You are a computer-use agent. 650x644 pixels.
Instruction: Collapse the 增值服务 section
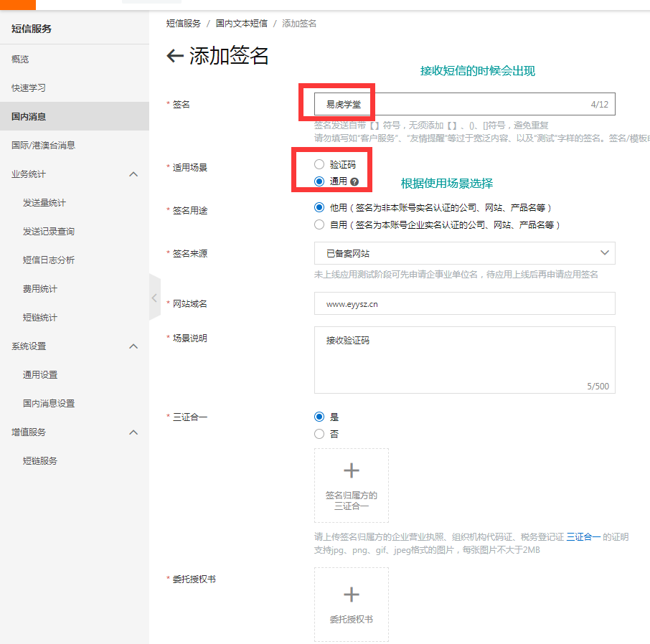point(133,432)
